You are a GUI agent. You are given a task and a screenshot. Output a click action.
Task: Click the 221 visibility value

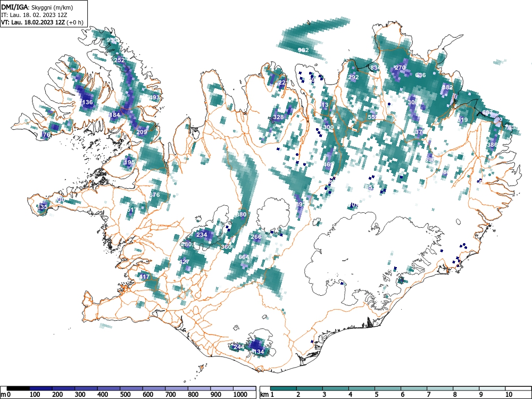283,82
